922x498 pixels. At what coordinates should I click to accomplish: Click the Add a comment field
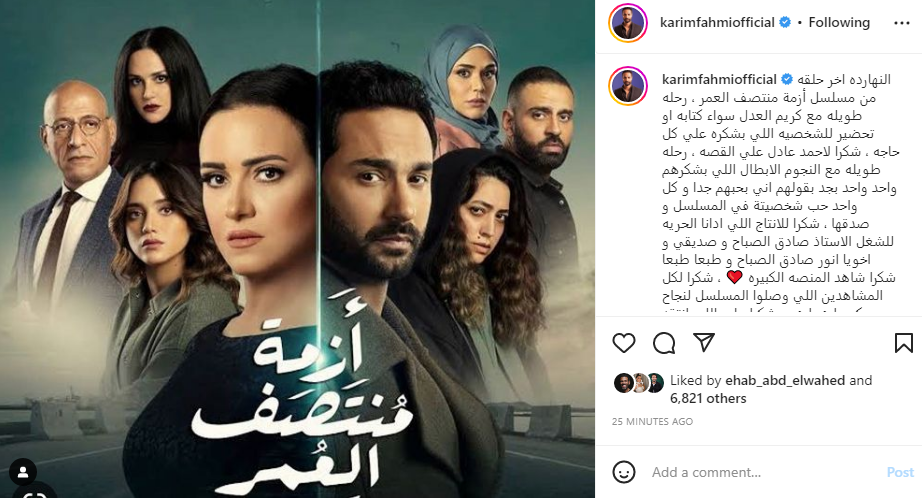[x=764, y=472]
